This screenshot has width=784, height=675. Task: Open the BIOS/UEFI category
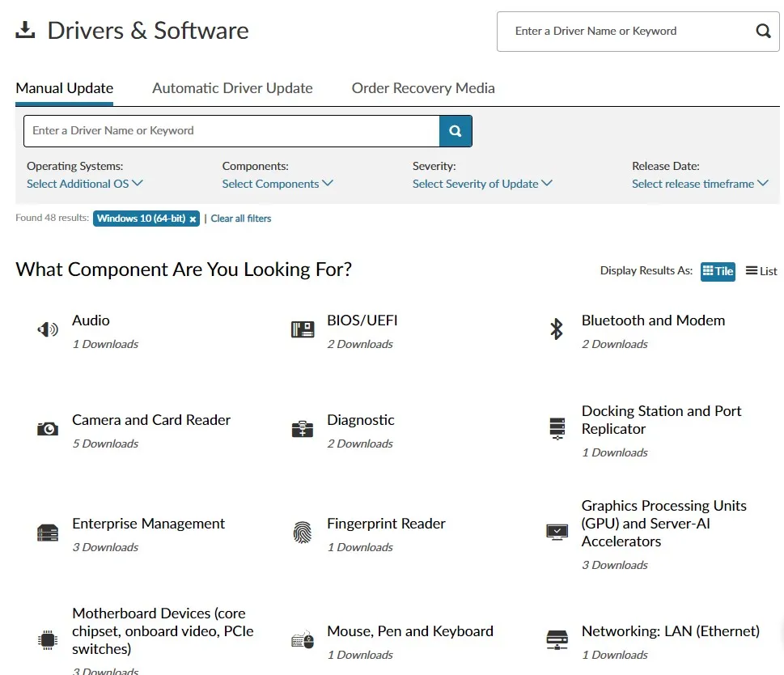[x=362, y=321]
